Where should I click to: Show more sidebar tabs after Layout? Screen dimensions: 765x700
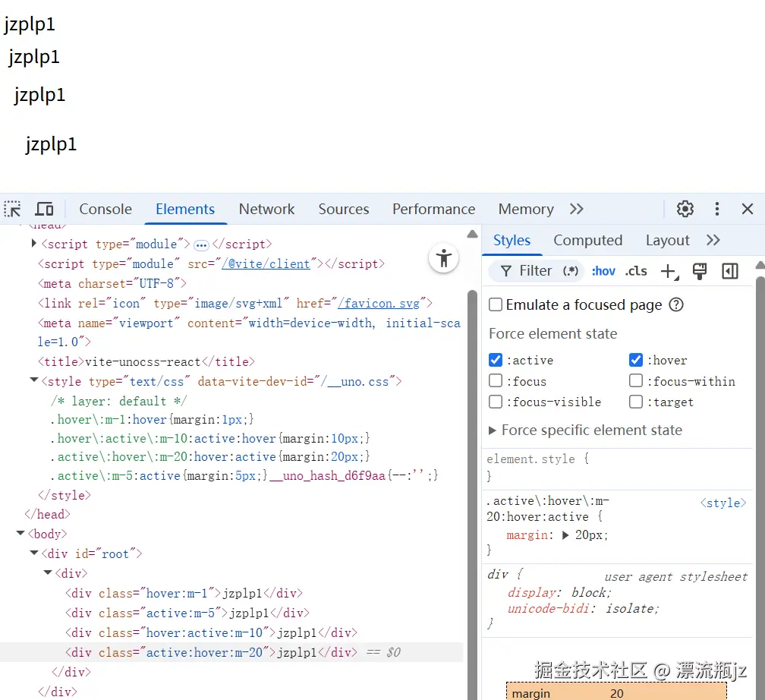713,240
